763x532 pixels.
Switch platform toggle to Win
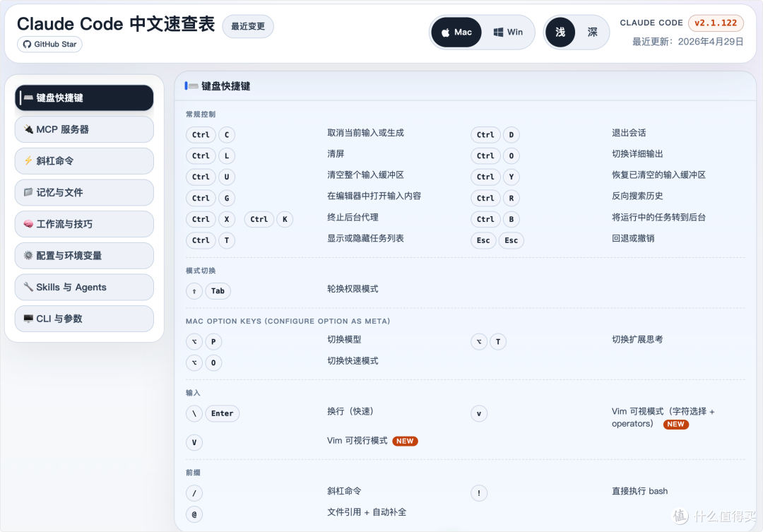(508, 32)
